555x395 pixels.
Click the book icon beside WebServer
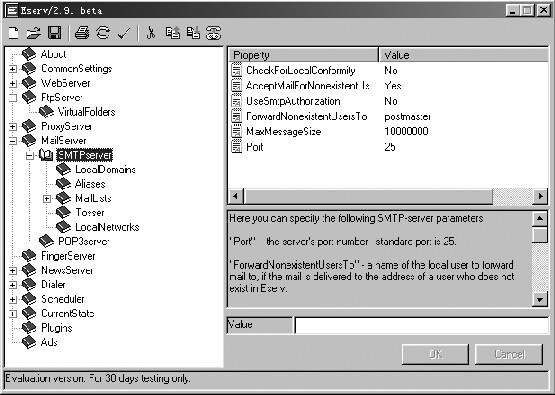tap(29, 83)
